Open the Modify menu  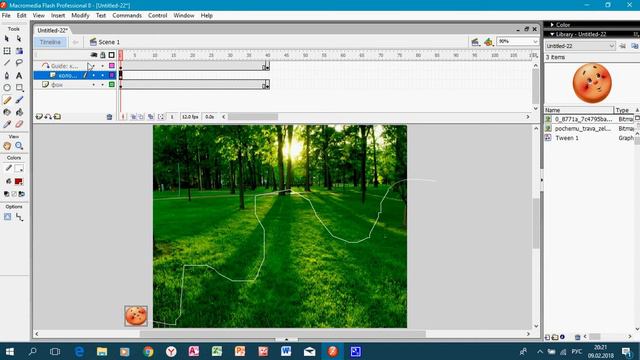click(x=80, y=16)
